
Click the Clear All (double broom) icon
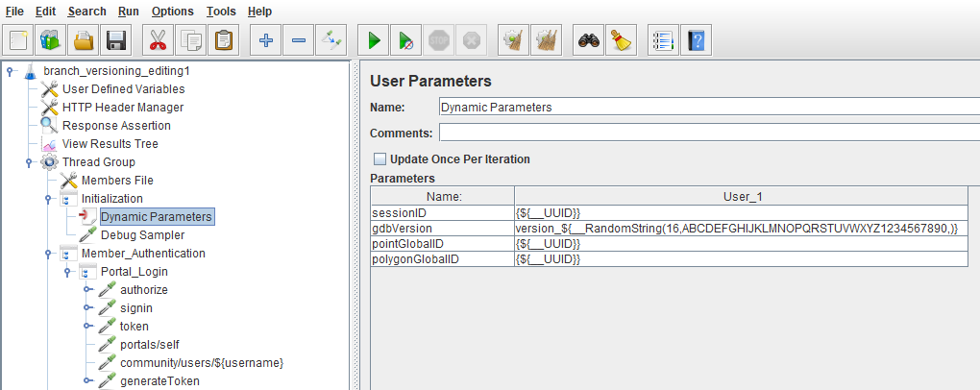547,40
